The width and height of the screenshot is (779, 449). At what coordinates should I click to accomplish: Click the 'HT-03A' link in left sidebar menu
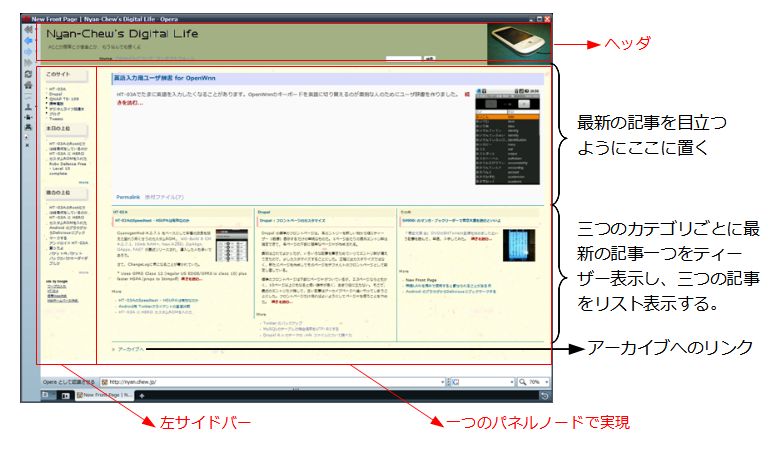tap(57, 89)
